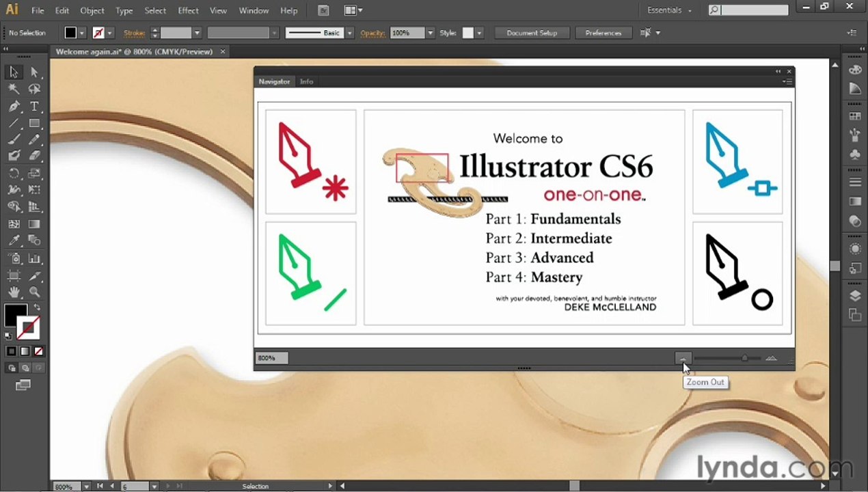Open the Stroke color dropdown arrow
The image size is (868, 492).
(x=109, y=33)
